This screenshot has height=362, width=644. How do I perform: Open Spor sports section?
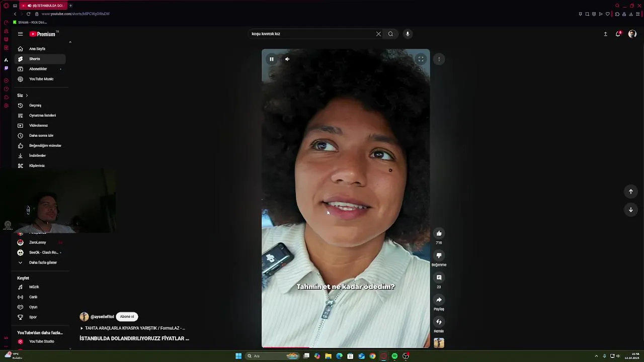click(x=39, y=317)
